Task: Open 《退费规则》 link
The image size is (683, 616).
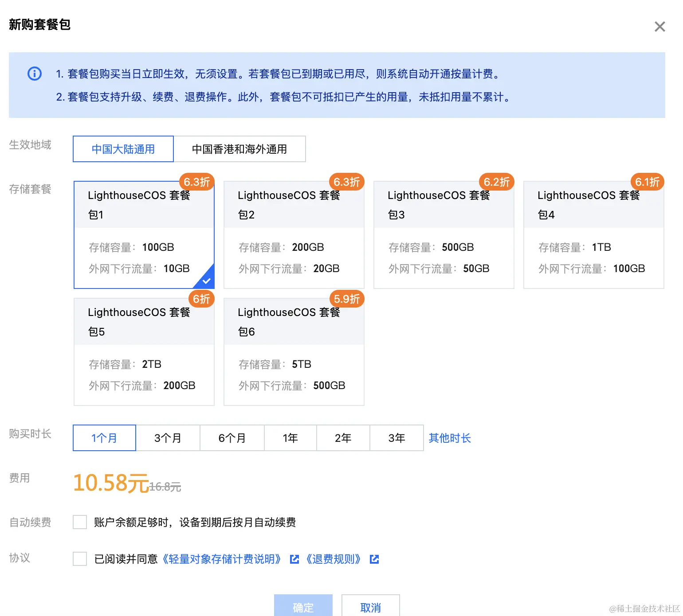Action: point(333,559)
